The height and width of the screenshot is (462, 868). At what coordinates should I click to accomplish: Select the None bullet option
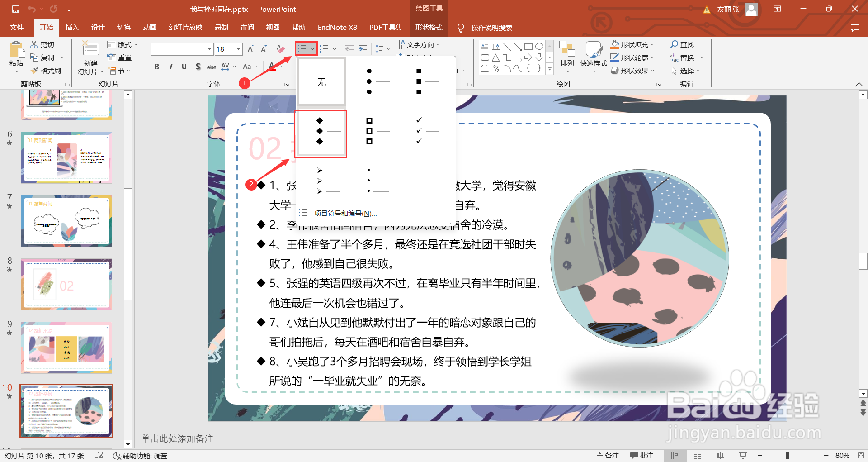321,82
